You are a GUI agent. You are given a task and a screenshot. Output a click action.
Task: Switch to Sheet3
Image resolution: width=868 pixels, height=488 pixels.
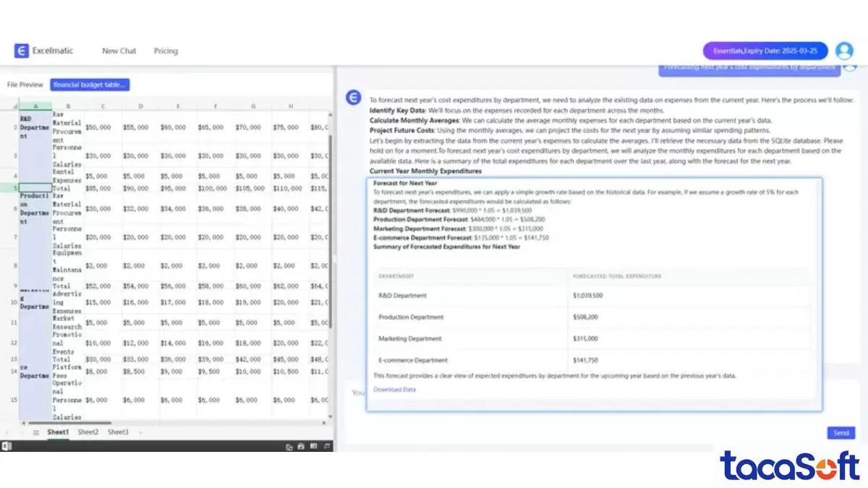(118, 432)
